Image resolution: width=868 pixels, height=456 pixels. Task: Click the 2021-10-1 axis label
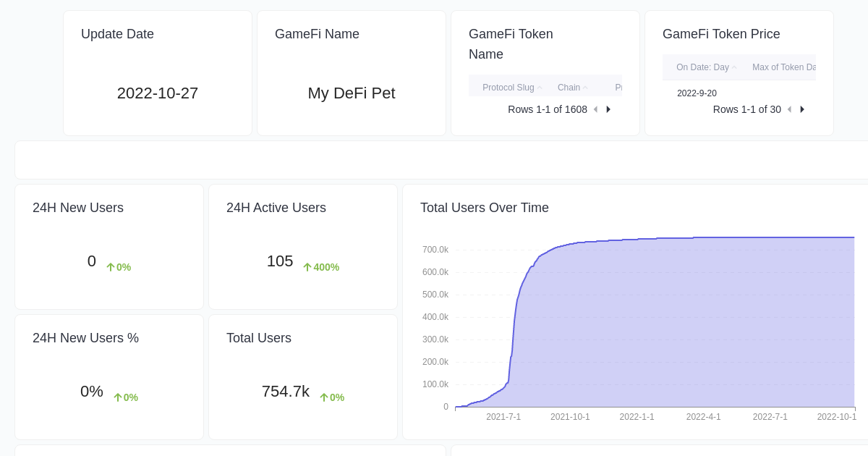pos(570,417)
